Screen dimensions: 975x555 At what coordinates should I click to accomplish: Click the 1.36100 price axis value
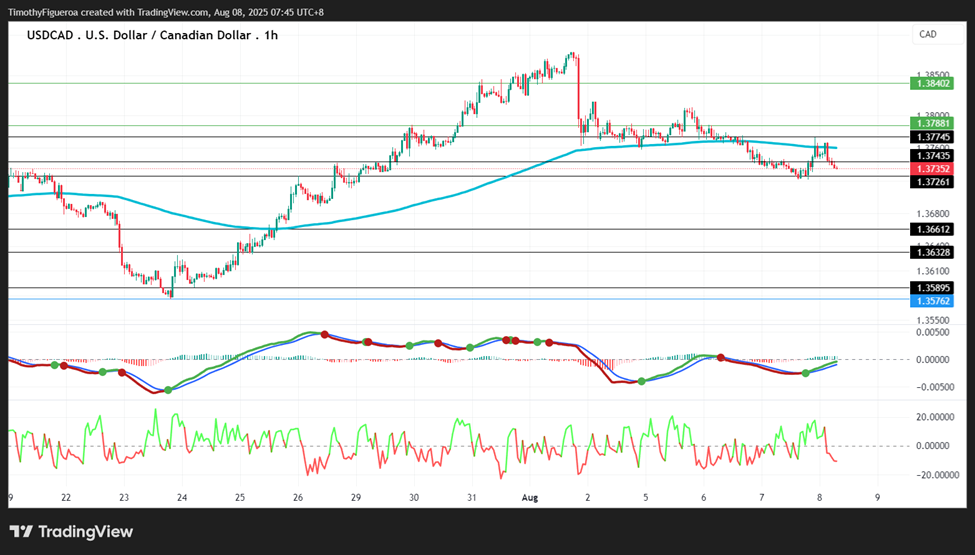pos(933,271)
